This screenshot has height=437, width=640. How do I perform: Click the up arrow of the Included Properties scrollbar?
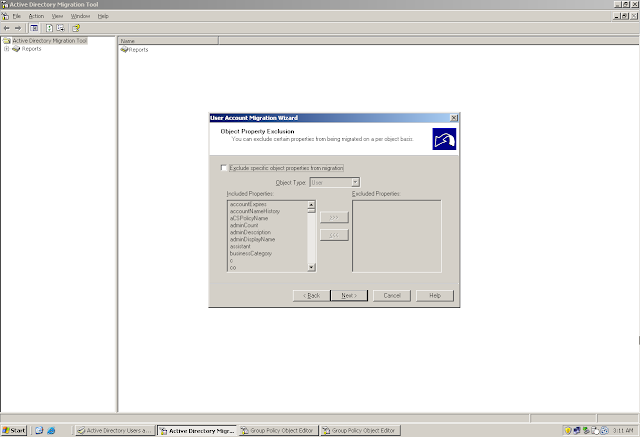click(x=311, y=204)
